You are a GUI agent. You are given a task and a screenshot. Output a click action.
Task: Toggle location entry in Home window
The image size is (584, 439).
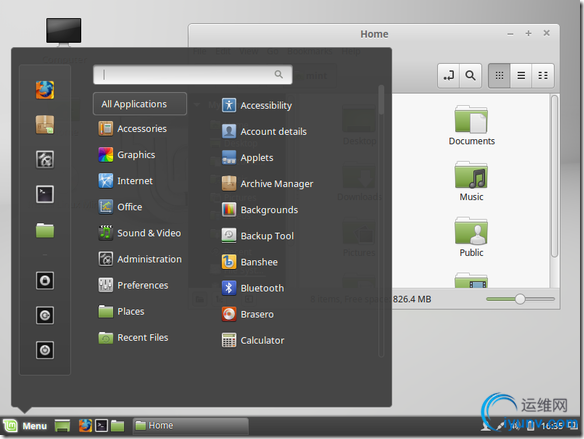pos(448,76)
